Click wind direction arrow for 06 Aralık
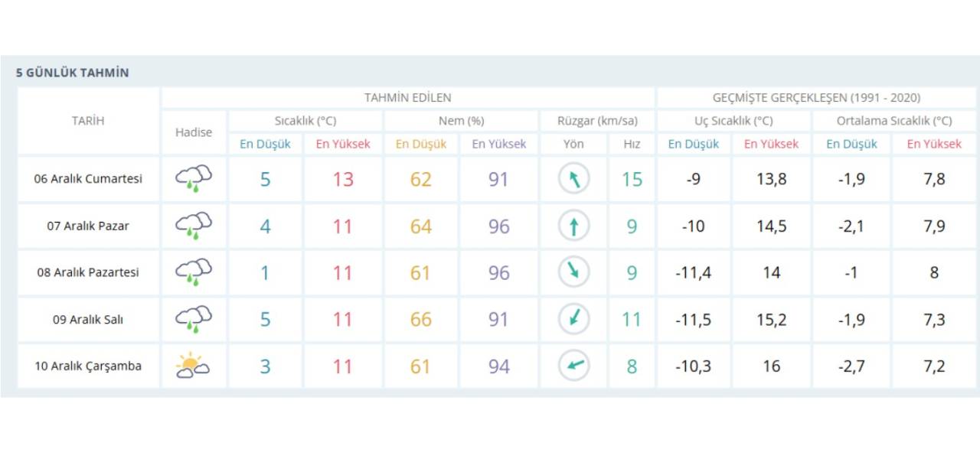Screen dimensions: 980x459 (x=573, y=179)
